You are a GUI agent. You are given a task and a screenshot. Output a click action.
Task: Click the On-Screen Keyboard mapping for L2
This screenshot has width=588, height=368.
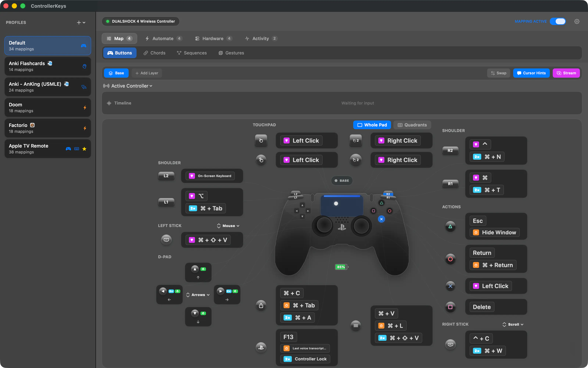click(x=210, y=176)
